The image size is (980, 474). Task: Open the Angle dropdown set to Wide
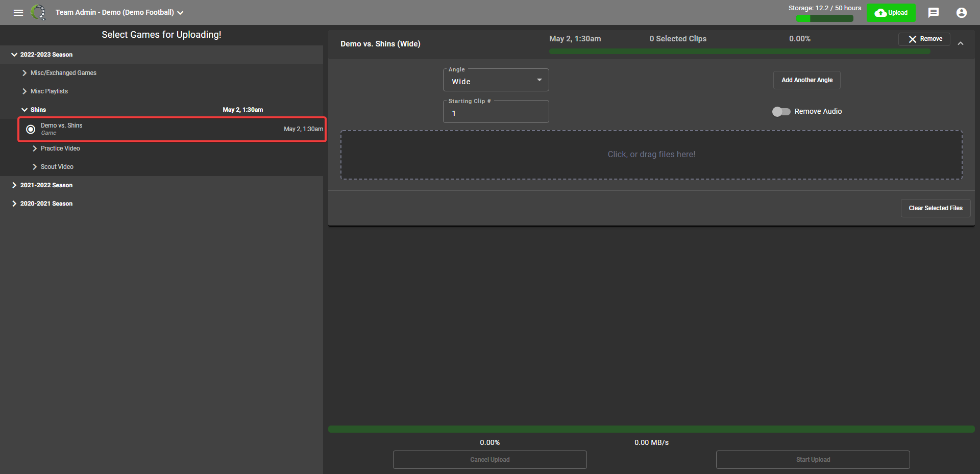tap(496, 80)
